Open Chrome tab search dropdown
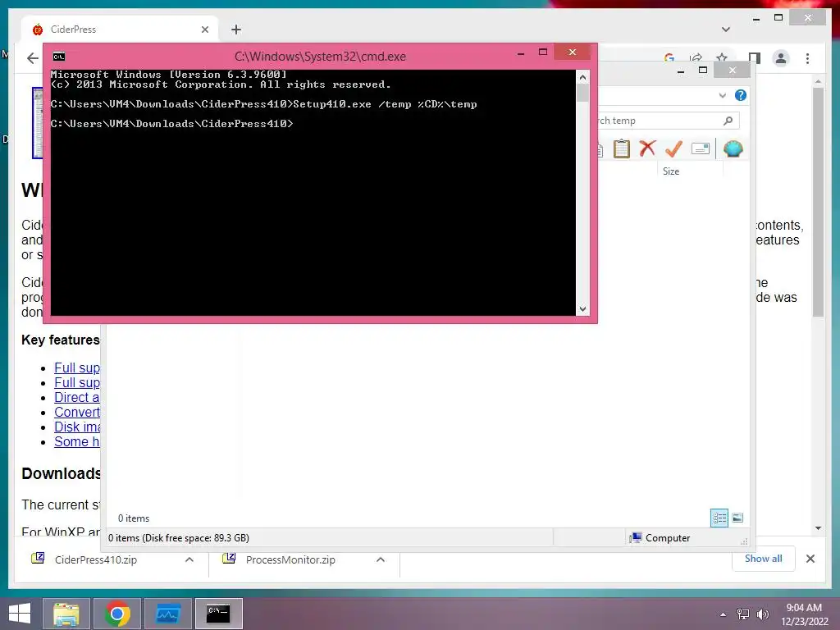Viewport: 840px width, 630px height. pyautogui.click(x=726, y=30)
